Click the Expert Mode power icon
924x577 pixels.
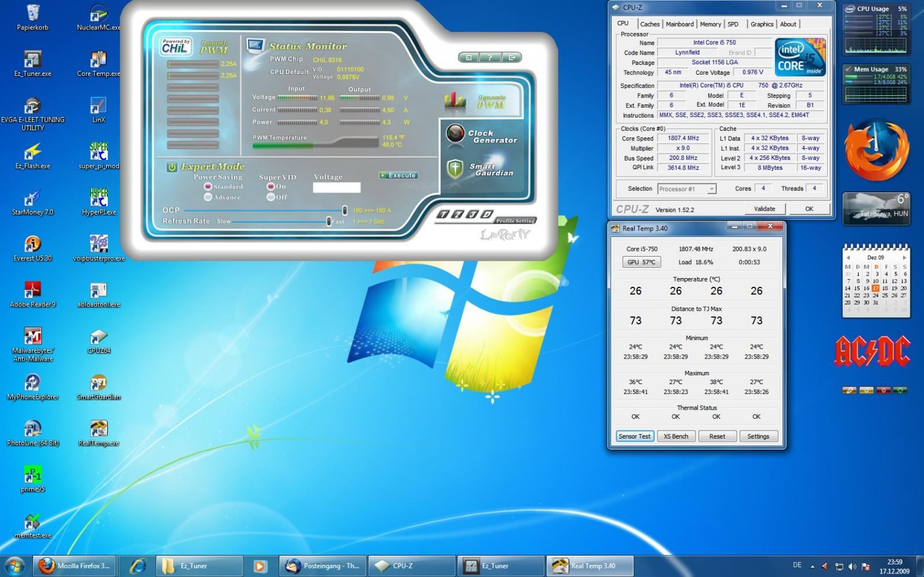pyautogui.click(x=172, y=167)
